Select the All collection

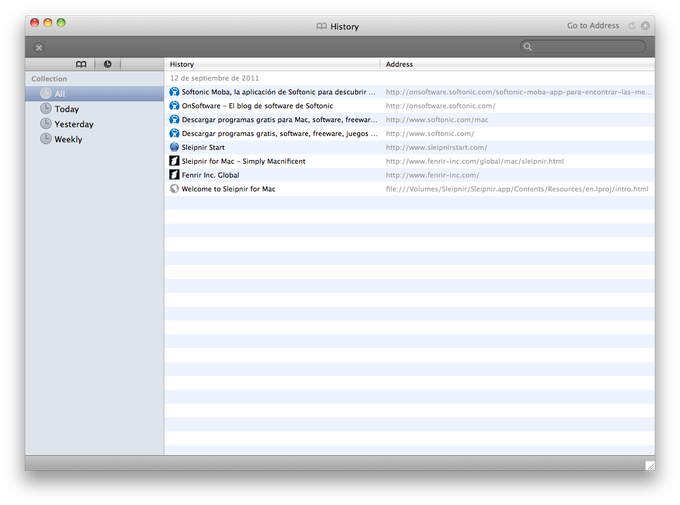click(95, 94)
